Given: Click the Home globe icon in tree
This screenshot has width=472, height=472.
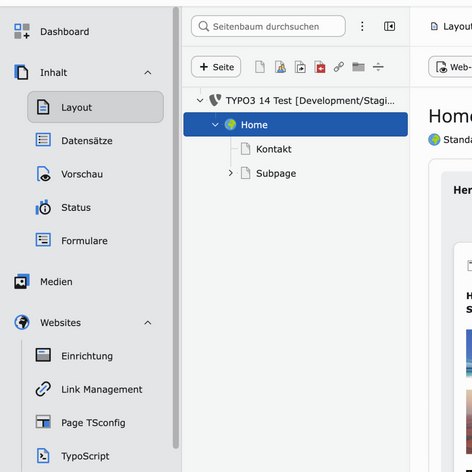Looking at the screenshot, I should 230,125.
